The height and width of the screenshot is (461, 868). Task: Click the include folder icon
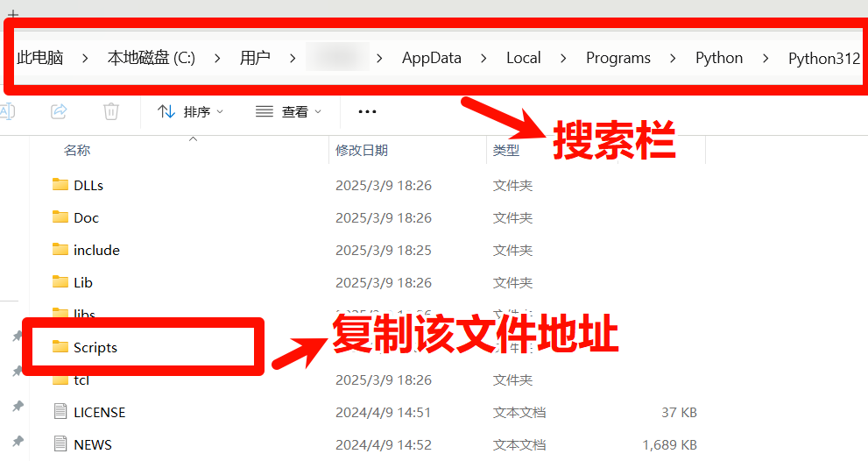[60, 250]
